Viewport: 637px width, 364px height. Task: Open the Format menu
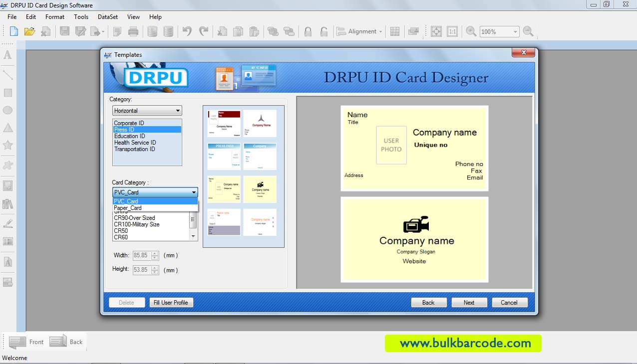[55, 17]
